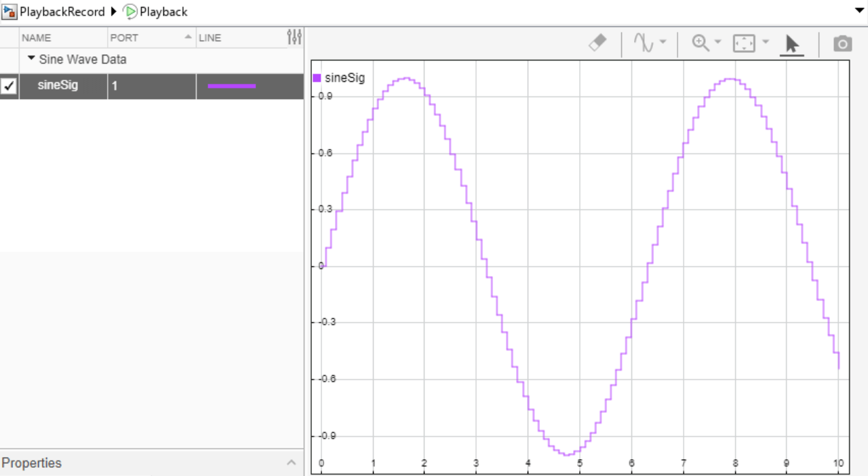Clear the plot using the eraser icon
Viewport: 868px width, 476px height.
(597, 42)
